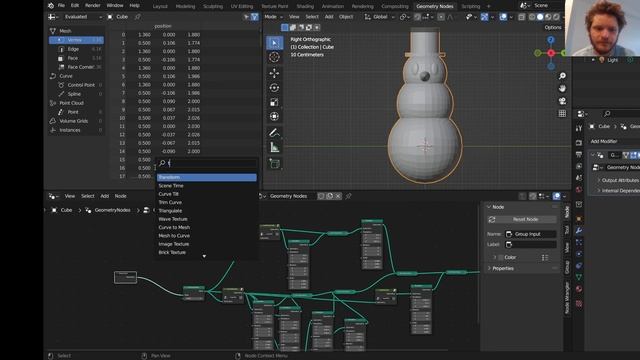Toggle viewport overlays button
This screenshot has width=640, height=360.
click(503, 17)
